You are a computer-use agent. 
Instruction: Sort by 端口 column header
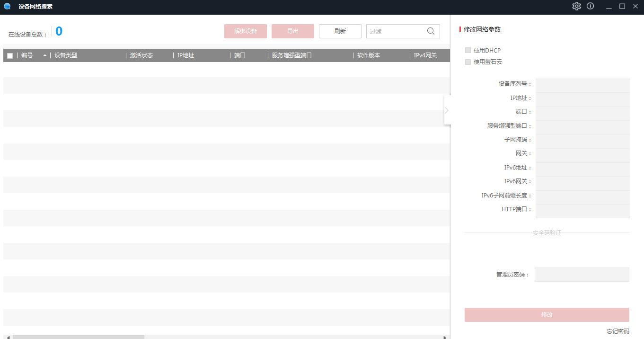pyautogui.click(x=240, y=55)
